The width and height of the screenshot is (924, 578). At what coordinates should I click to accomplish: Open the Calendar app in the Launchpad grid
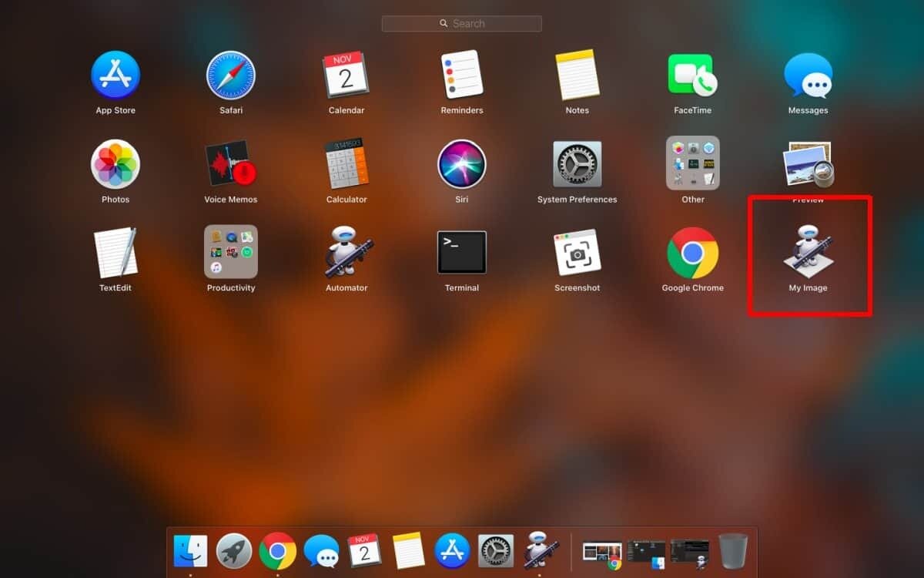point(346,75)
